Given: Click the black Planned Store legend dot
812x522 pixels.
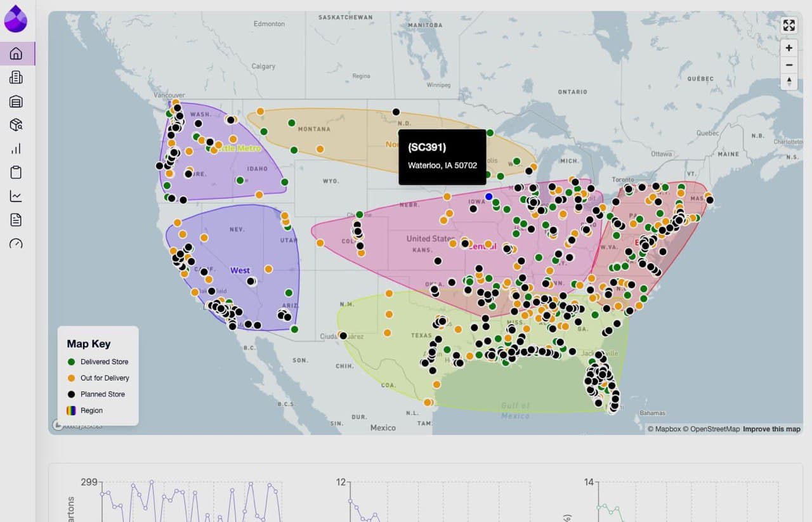Looking at the screenshot, I should click(71, 394).
